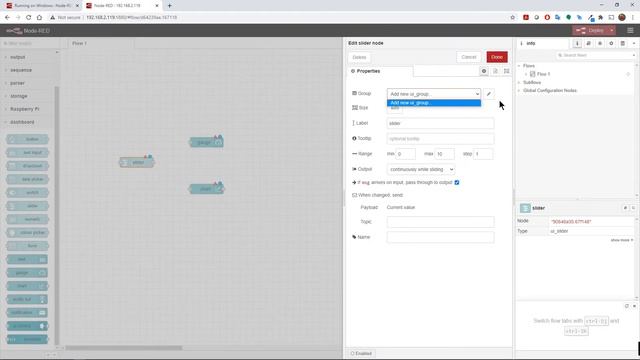Click the Name input field
Image resolution: width=640 pixels, height=360 pixels.
point(440,237)
